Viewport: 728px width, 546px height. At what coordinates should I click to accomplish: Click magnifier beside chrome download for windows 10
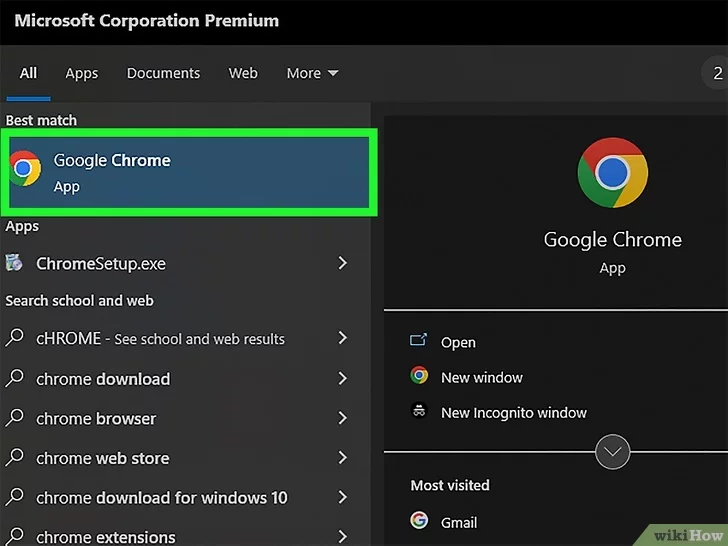pyautogui.click(x=14, y=497)
